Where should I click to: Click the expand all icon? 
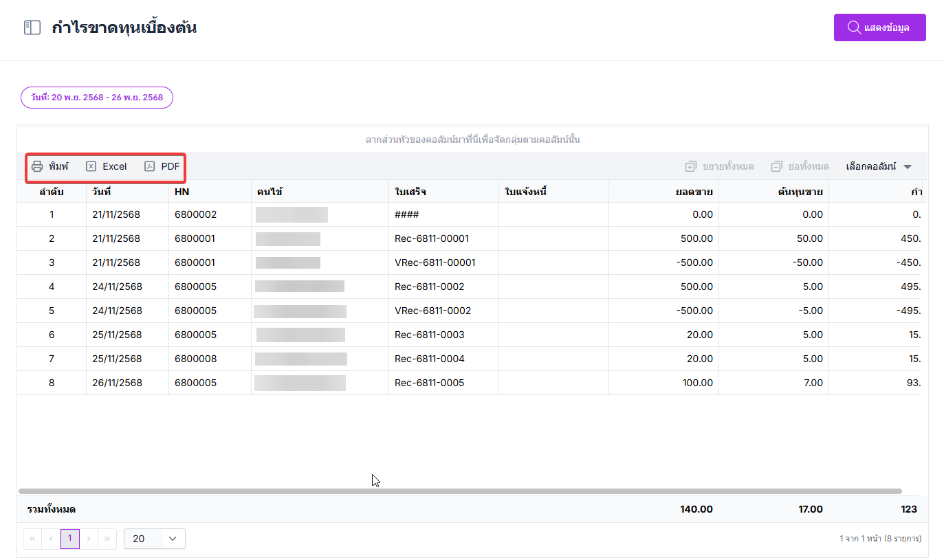click(x=691, y=166)
